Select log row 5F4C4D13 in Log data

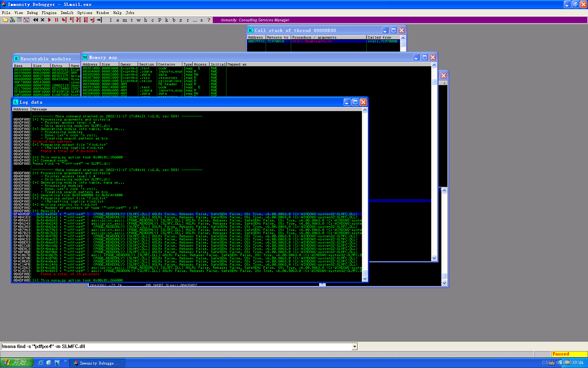pos(187,271)
